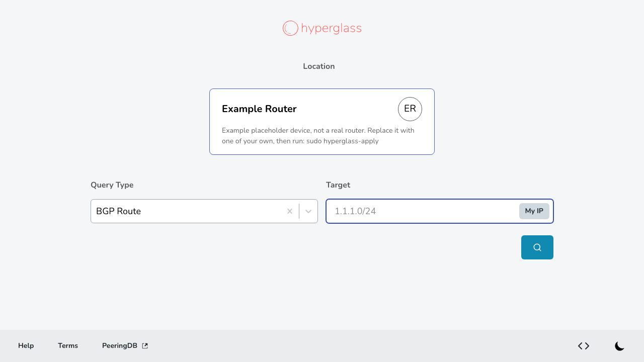
Task: Click the My IP button
Action: pyautogui.click(x=534, y=211)
